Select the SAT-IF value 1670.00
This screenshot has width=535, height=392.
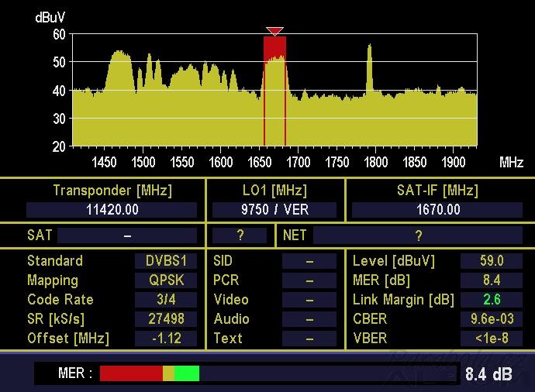[437, 210]
